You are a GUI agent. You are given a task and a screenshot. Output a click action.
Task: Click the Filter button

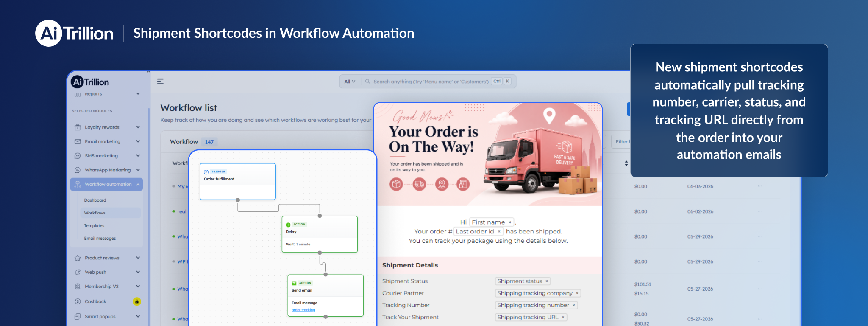621,142
